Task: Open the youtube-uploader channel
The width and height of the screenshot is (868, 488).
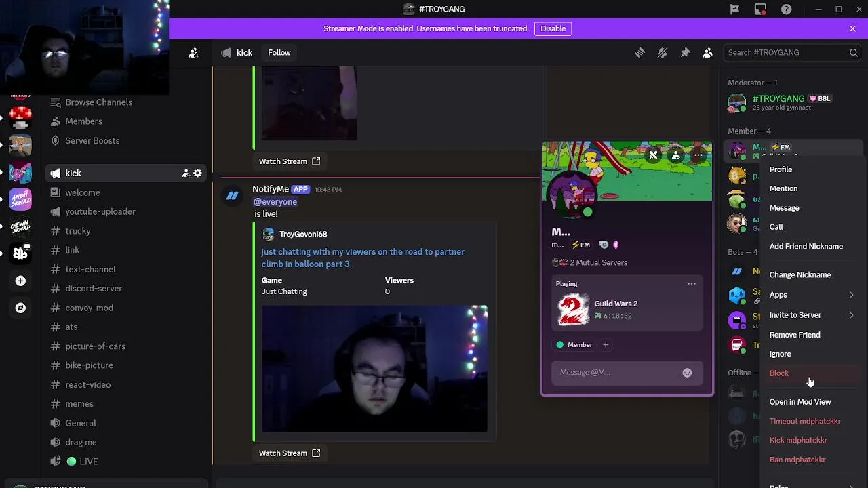Action: click(100, 211)
